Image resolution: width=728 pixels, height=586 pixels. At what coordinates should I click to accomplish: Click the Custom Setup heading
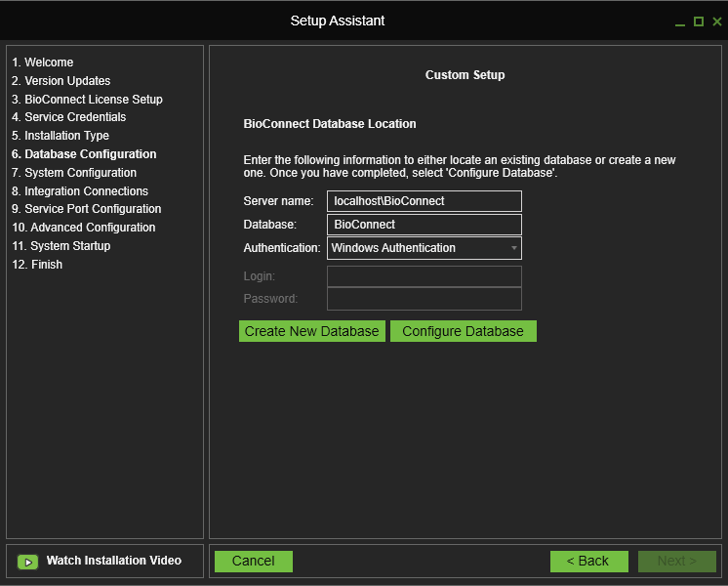point(465,75)
